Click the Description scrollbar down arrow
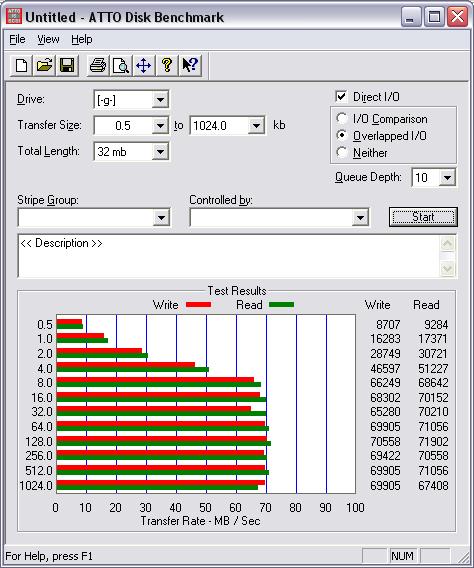The height and width of the screenshot is (568, 474). point(447,268)
